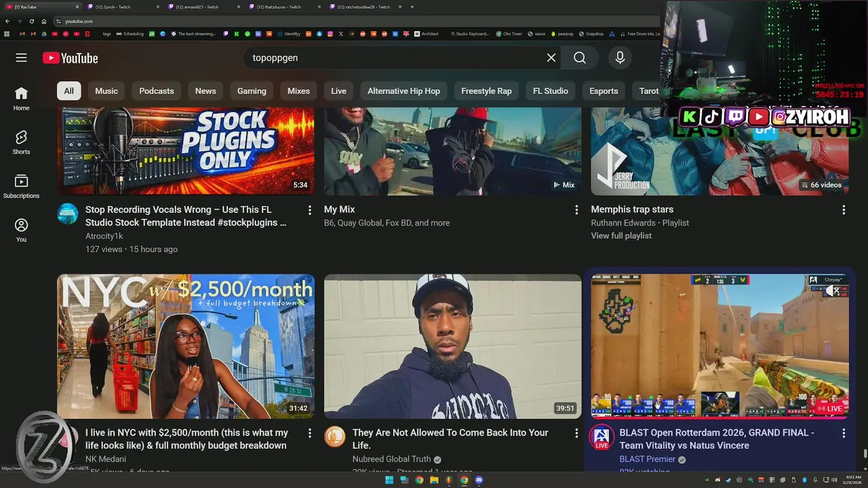Viewport: 868px width, 488px height.
Task: Click the magnifier search button
Action: pyautogui.click(x=580, y=58)
